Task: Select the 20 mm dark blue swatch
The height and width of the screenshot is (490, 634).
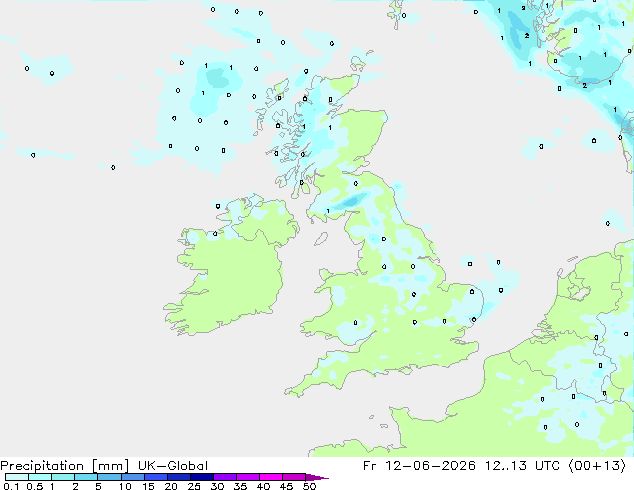Action: 179,477
